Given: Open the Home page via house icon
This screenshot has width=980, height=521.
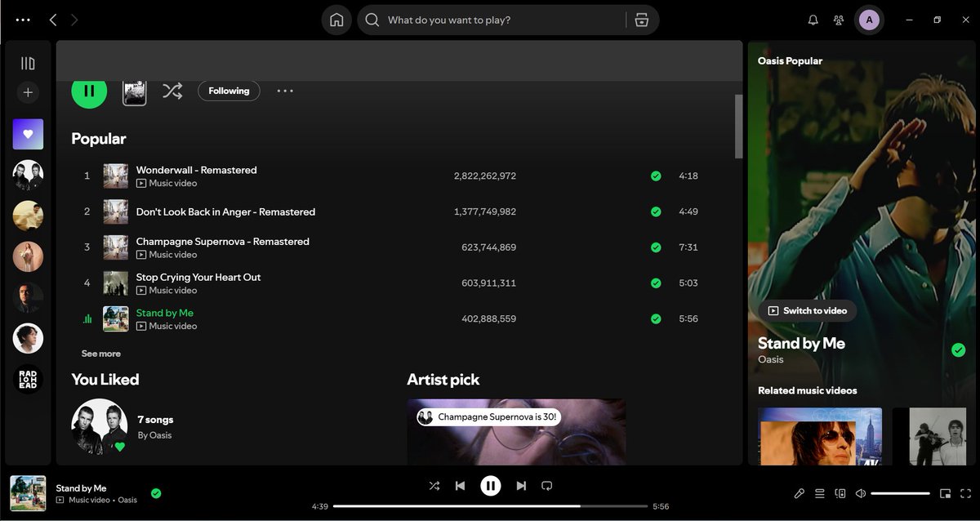Looking at the screenshot, I should point(336,20).
